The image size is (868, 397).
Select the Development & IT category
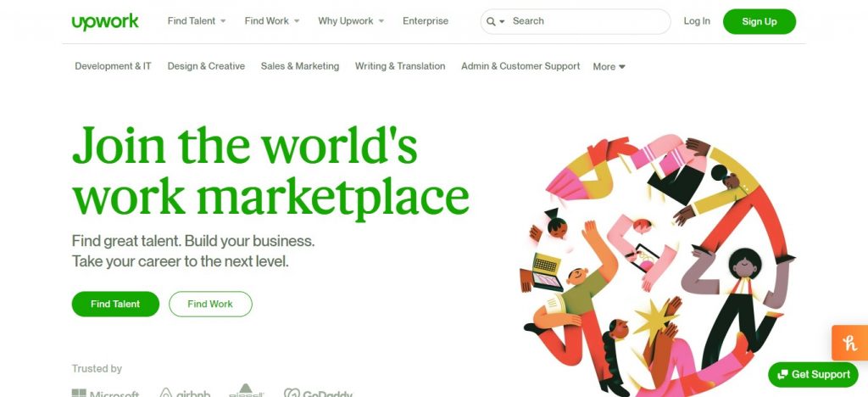[113, 66]
